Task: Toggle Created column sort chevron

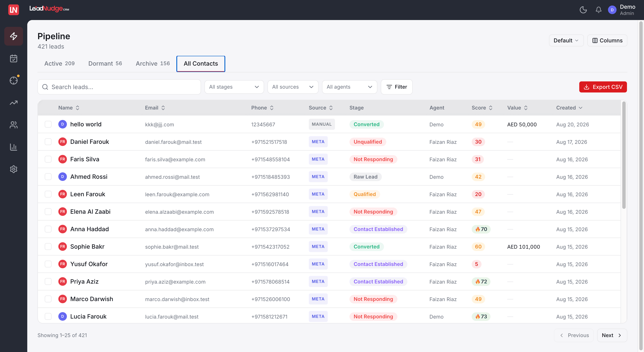Action: click(x=581, y=108)
